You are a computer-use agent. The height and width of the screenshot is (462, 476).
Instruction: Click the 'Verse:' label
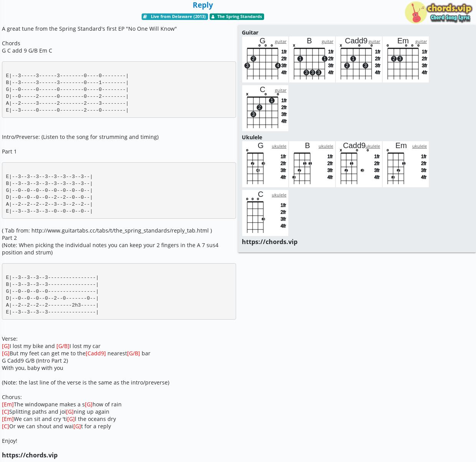(x=10, y=339)
